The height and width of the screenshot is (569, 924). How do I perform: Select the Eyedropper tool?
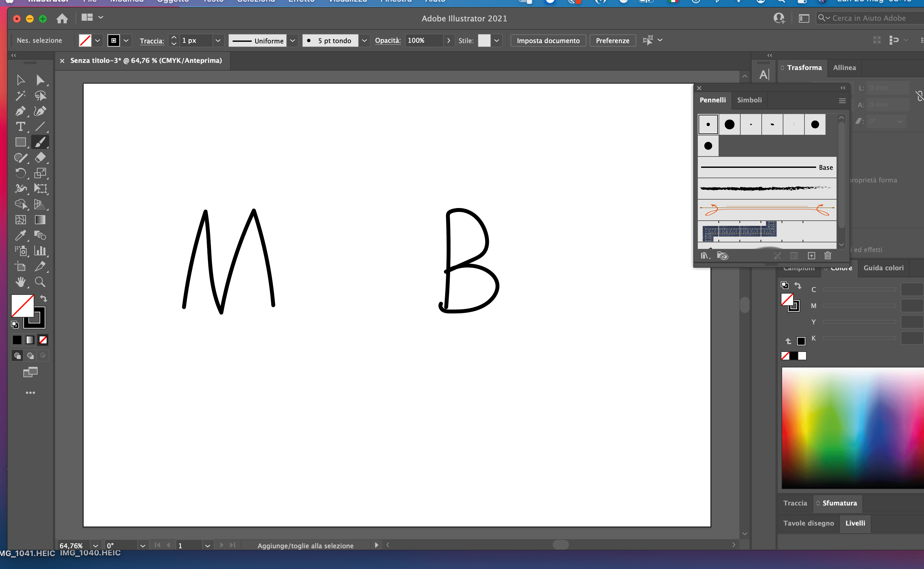pos(21,236)
